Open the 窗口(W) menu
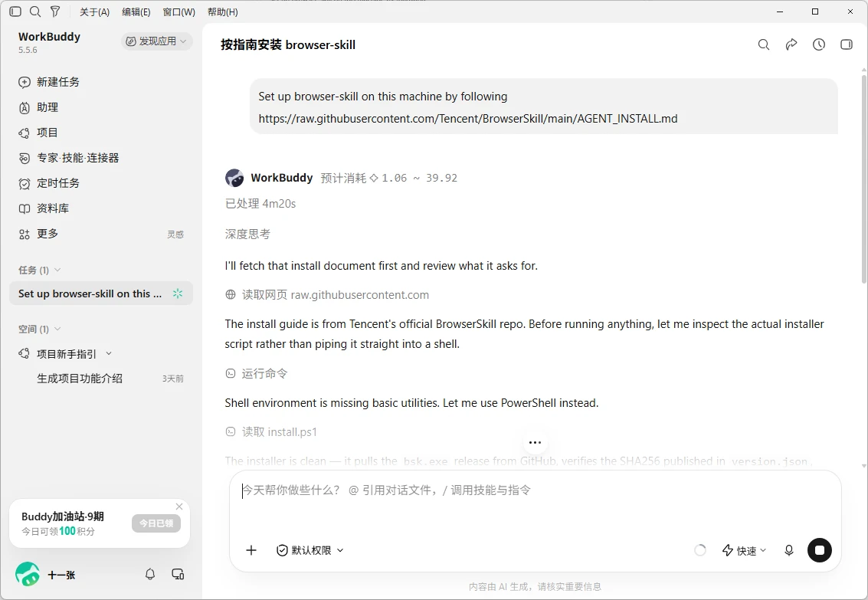Viewport: 868px width, 600px height. (x=179, y=12)
